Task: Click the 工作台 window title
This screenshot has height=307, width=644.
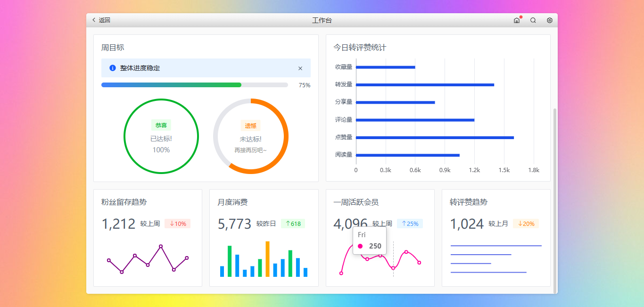Action: click(322, 20)
